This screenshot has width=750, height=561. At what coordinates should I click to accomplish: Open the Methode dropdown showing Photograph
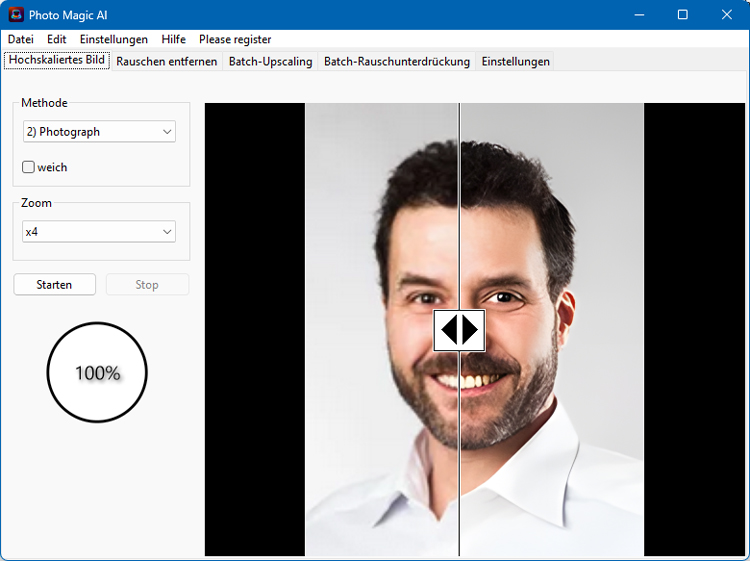coord(99,132)
